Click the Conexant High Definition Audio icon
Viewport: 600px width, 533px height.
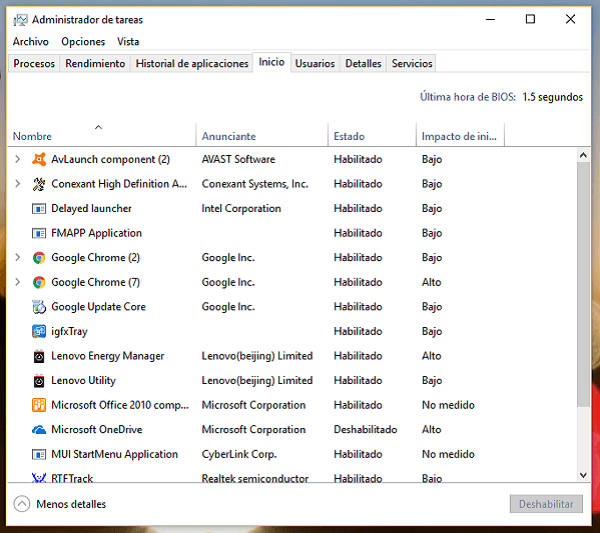pyautogui.click(x=39, y=184)
